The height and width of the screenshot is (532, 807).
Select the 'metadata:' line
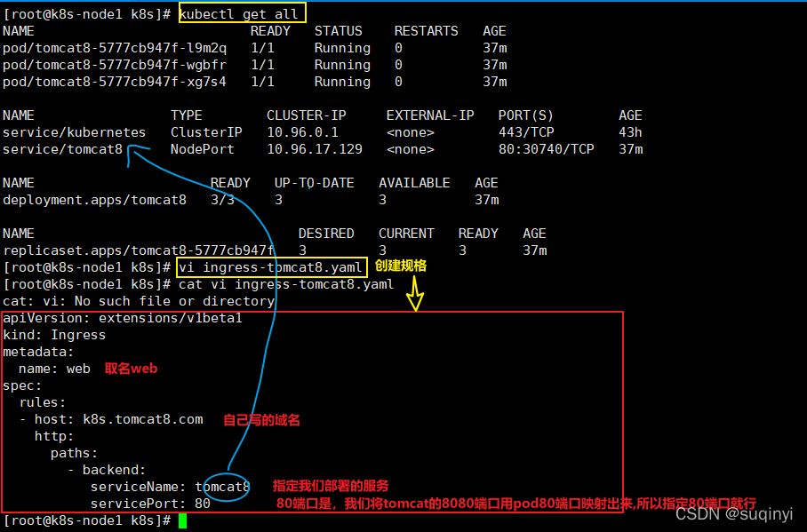point(38,352)
